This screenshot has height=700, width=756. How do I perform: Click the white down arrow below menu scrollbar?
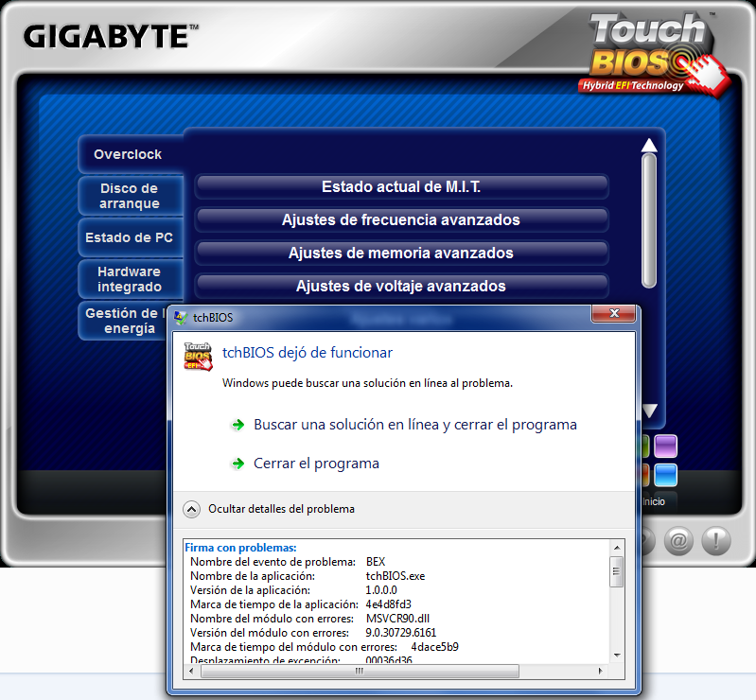coord(649,411)
